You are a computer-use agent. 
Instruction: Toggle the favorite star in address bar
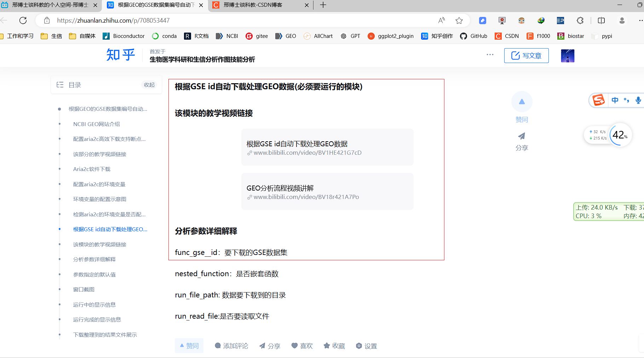(x=459, y=21)
